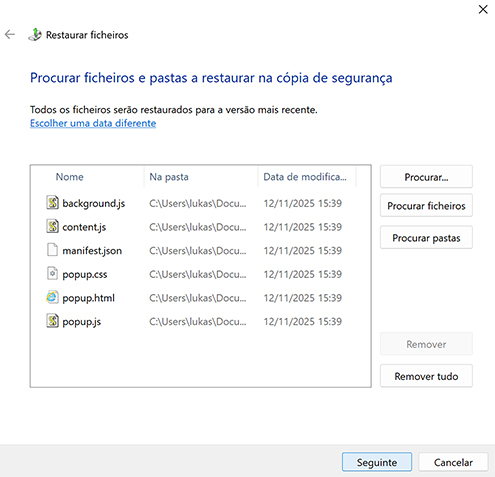495x477 pixels.
Task: Close the restore files dialog
Action: tap(483, 9)
